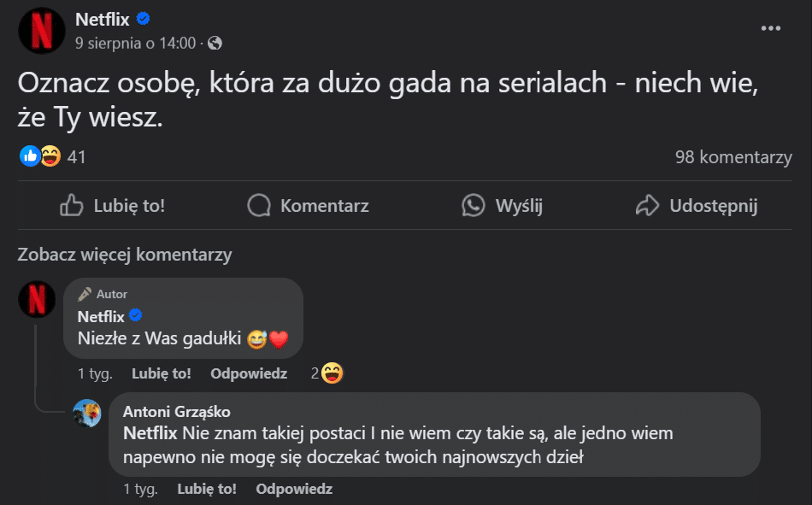Click Odpowiedz under Netflix's comment
Screen dimensions: 812x505
click(248, 373)
